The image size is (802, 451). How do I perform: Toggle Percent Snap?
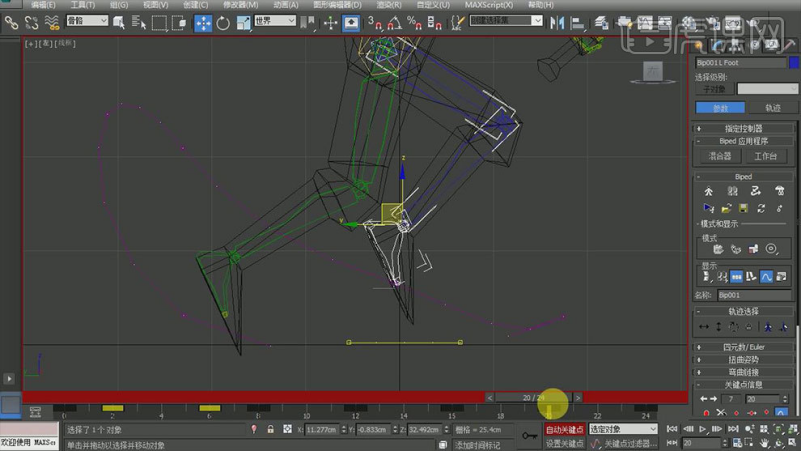[x=414, y=23]
